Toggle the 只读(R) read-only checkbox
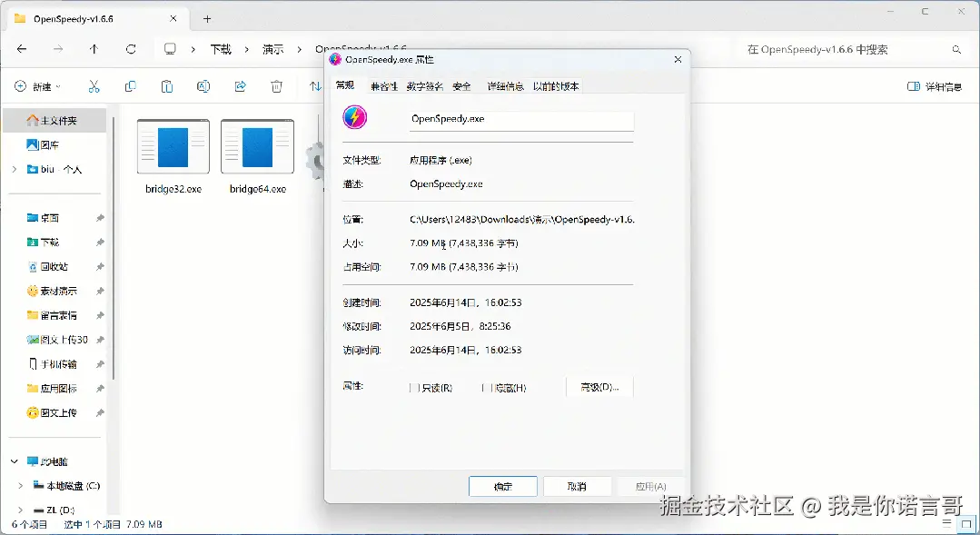Screen dimensions: 980x535 [414, 388]
